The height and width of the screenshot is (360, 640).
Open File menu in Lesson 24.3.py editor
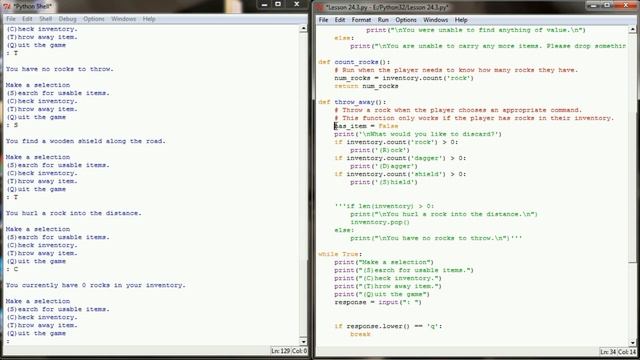pos(323,20)
